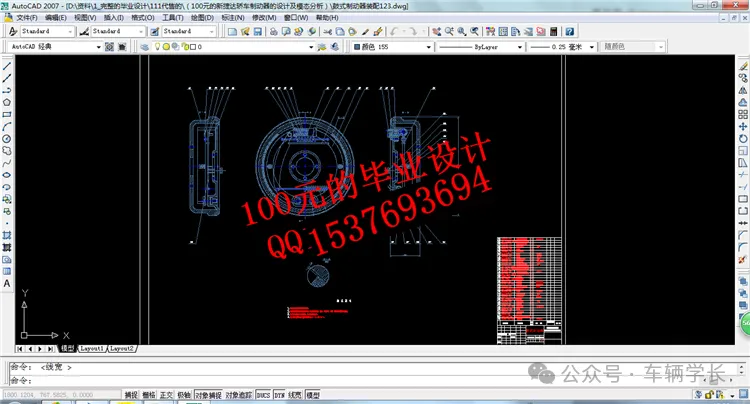Select the Hatch tool in draw toolbar
This screenshot has height=404, width=750.
point(7,235)
